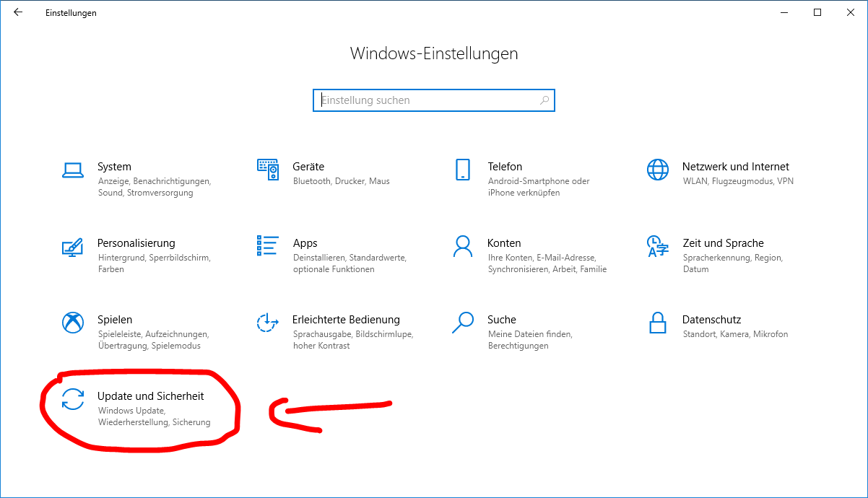Select the 'Spielen' heading
The width and height of the screenshot is (868, 498).
[115, 320]
